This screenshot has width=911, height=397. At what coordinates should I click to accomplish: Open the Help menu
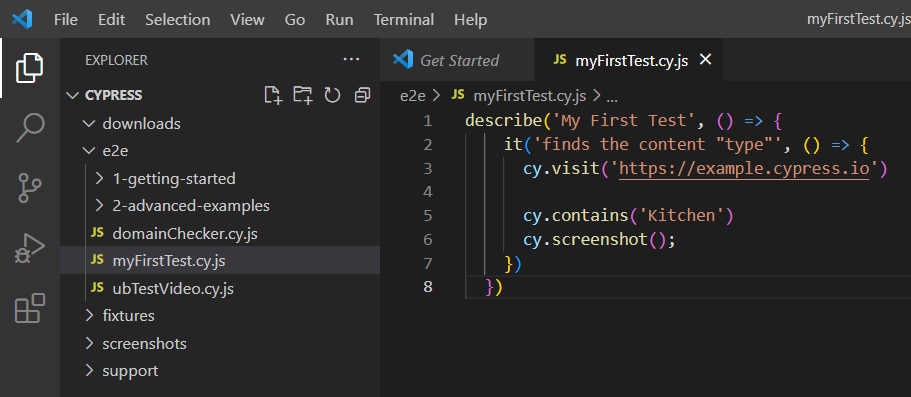click(x=471, y=19)
